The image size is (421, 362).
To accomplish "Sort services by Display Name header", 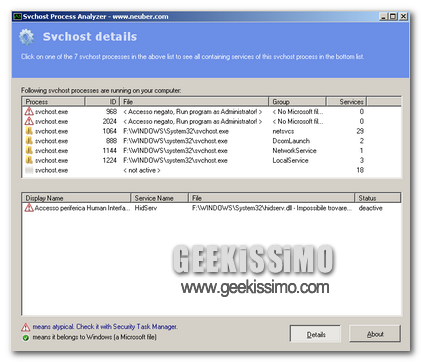I will pyautogui.click(x=76, y=198).
